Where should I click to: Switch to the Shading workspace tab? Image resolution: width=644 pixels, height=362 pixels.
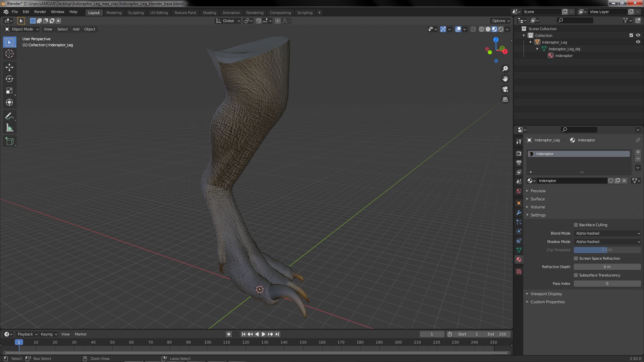(209, 13)
